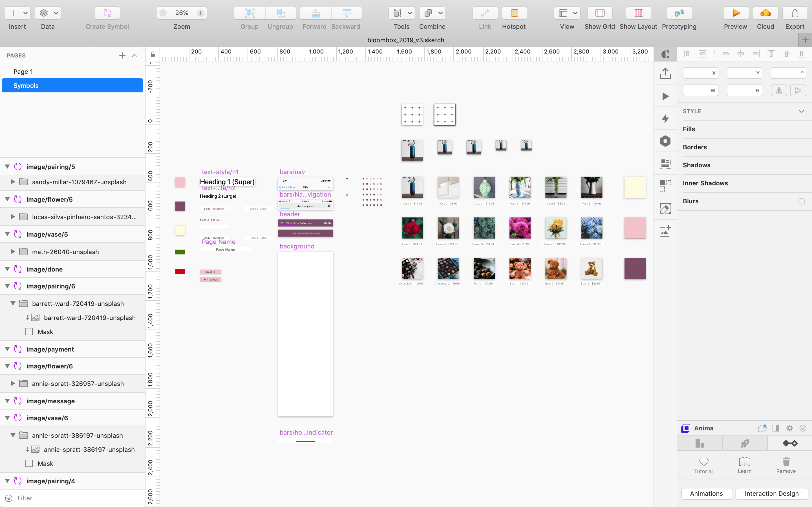Collapse the Style section header

click(x=801, y=111)
